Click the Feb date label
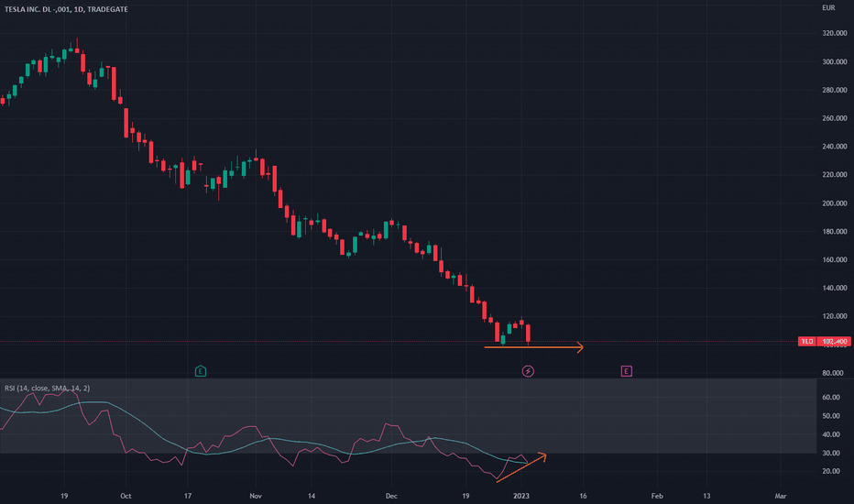 click(657, 496)
